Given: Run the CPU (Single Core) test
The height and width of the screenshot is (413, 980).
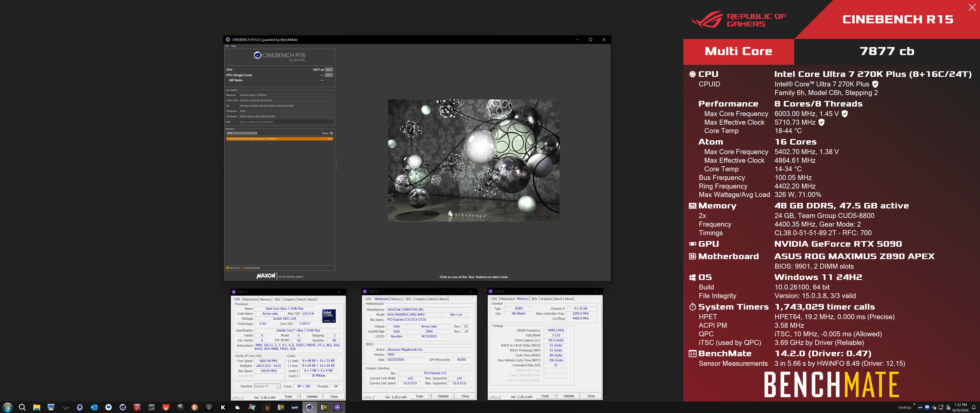Looking at the screenshot, I should coord(329,75).
